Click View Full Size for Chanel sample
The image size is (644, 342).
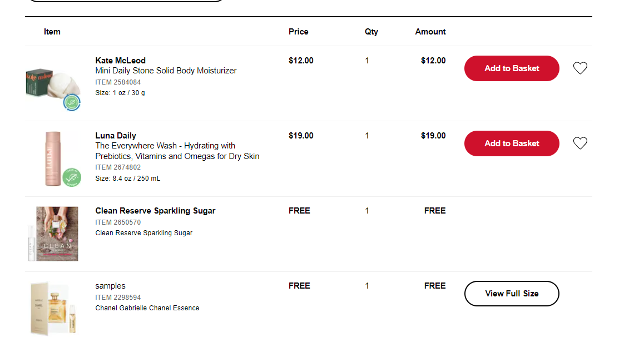point(511,293)
